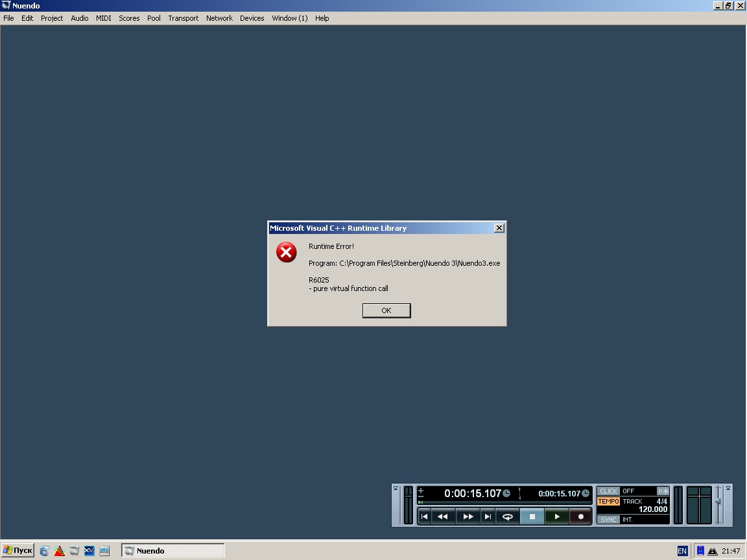Screen dimensions: 747x560
Task: Open the Devices menu
Action: [x=252, y=18]
